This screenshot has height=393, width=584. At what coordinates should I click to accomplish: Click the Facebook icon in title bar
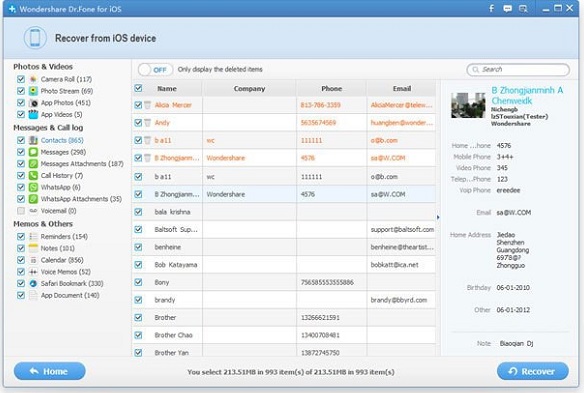point(491,8)
